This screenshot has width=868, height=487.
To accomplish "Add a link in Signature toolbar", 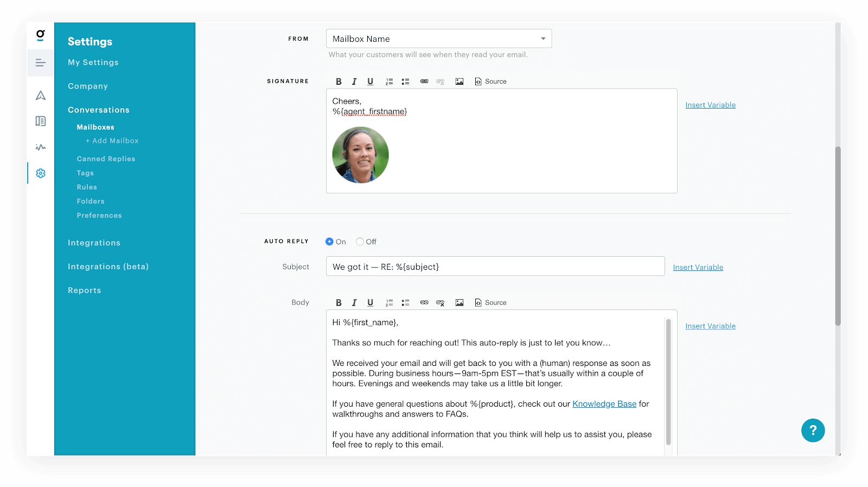I will [424, 81].
